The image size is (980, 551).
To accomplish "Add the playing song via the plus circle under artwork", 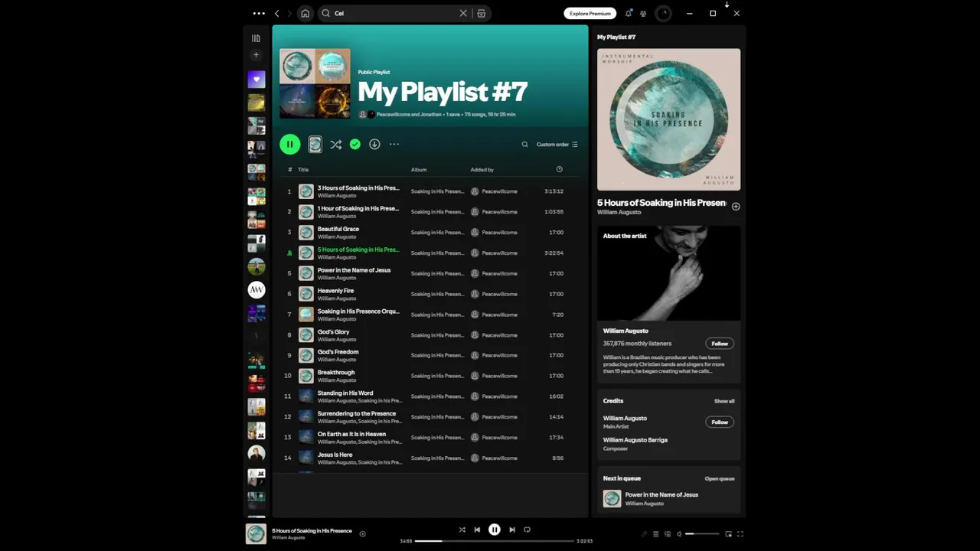I will click(x=736, y=207).
